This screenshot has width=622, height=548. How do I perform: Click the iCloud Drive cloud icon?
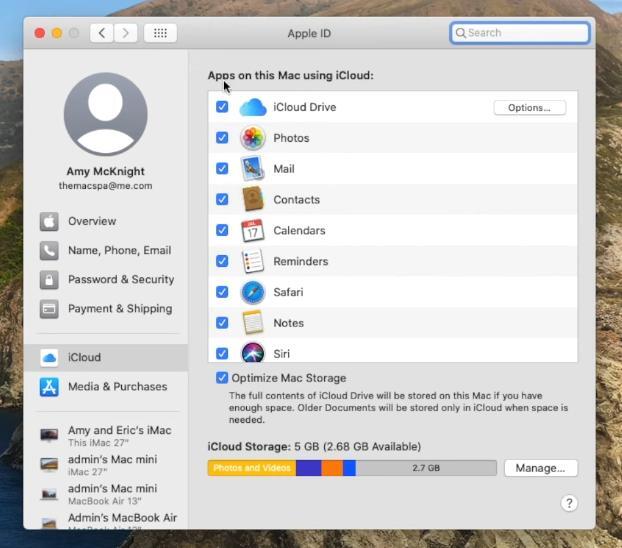(252, 107)
